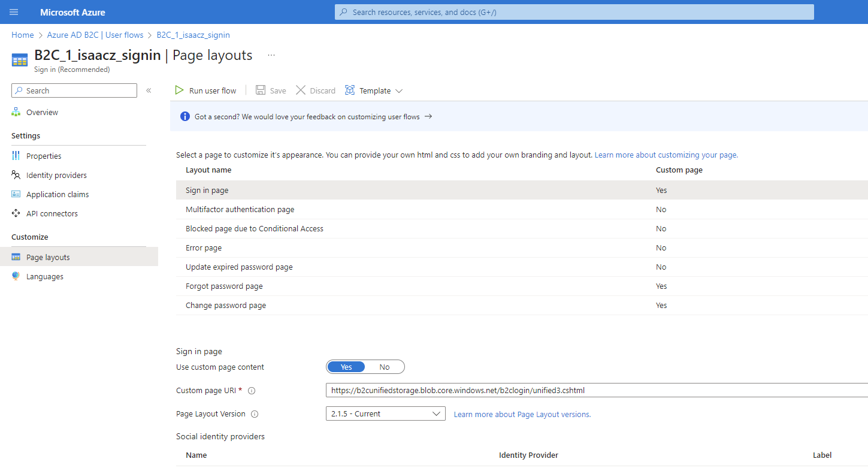This screenshot has height=468, width=868.
Task: Click the Template cube icon
Action: pos(350,90)
